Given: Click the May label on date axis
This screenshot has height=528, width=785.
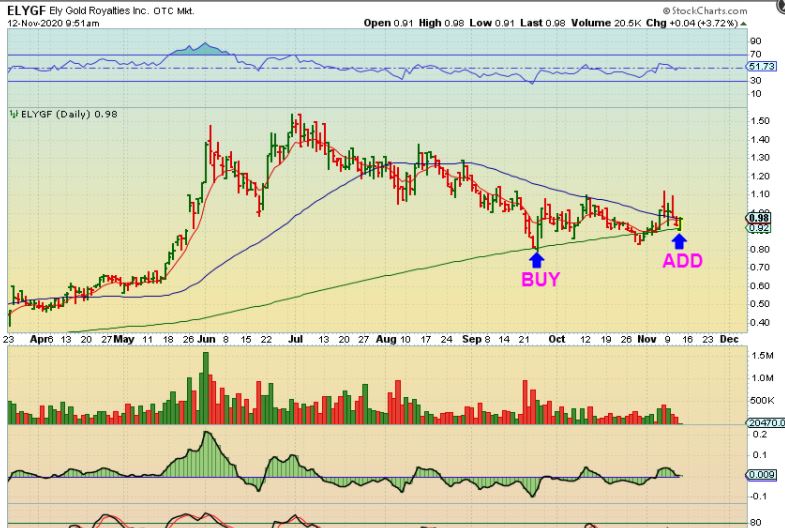Looking at the screenshot, I should click(x=124, y=339).
